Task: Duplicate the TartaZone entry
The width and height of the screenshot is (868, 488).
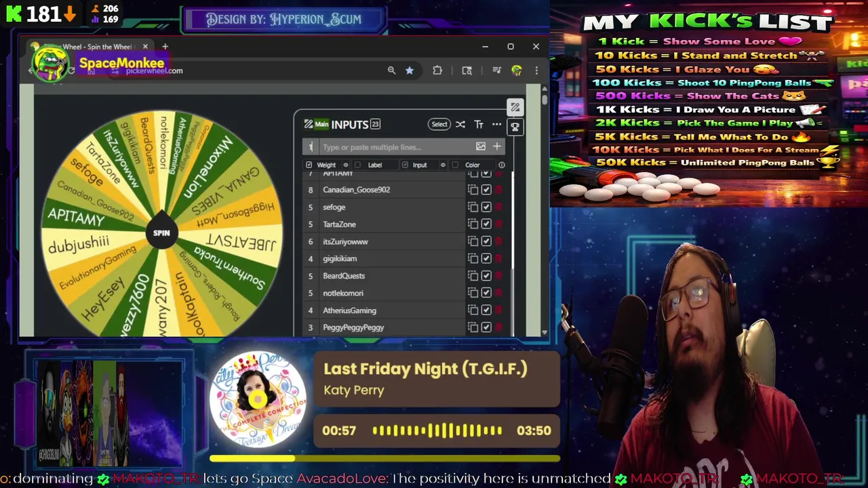Action: [x=473, y=224]
